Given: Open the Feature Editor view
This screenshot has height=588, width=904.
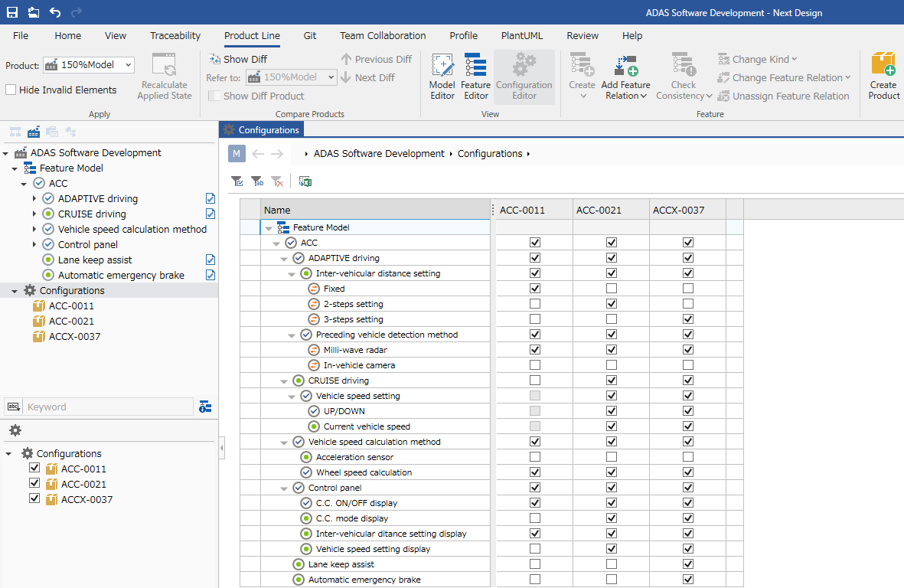Looking at the screenshot, I should [x=475, y=77].
